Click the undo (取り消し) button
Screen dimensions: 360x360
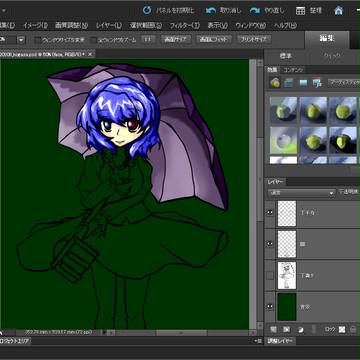[x=223, y=10]
